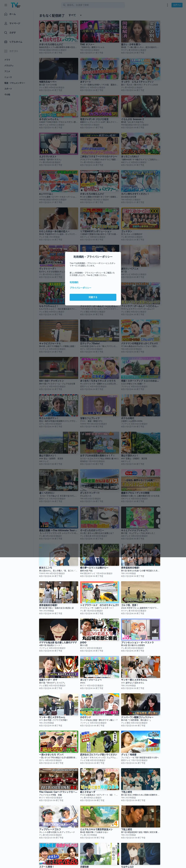Open マイページ via its person icon
186x868 pixels.
click(x=6, y=23)
